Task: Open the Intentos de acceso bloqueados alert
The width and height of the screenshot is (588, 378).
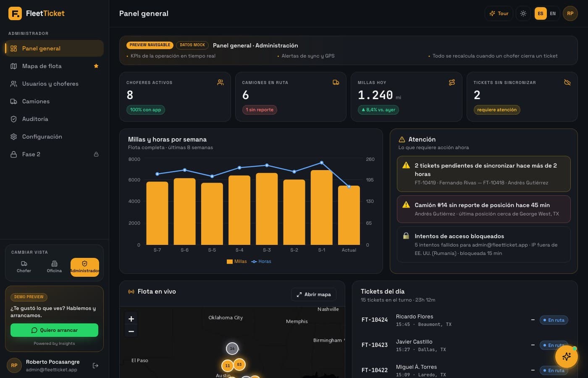Action: click(484, 244)
